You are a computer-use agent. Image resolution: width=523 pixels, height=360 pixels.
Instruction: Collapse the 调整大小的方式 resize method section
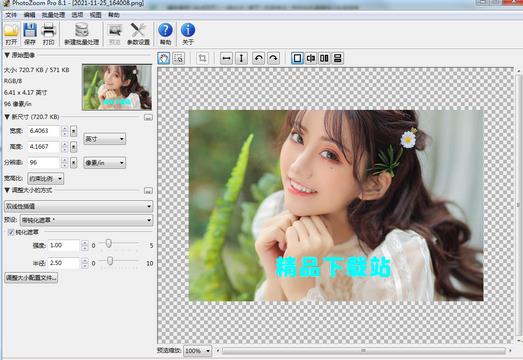point(7,190)
